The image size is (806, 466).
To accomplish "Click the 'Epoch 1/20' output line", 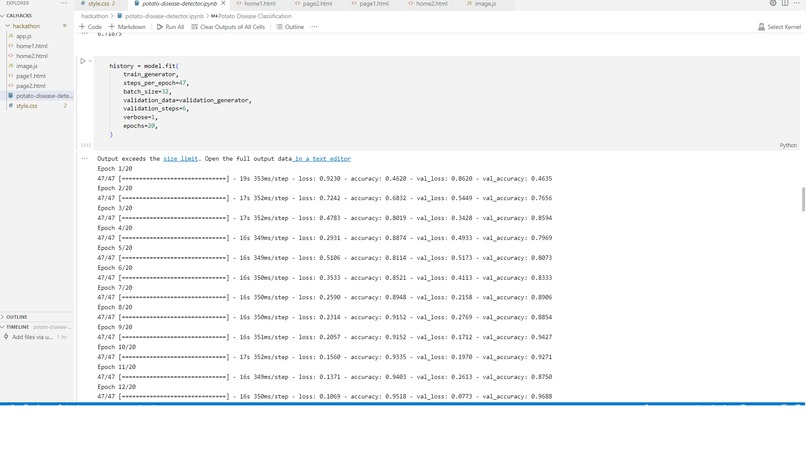I will pyautogui.click(x=115, y=169).
